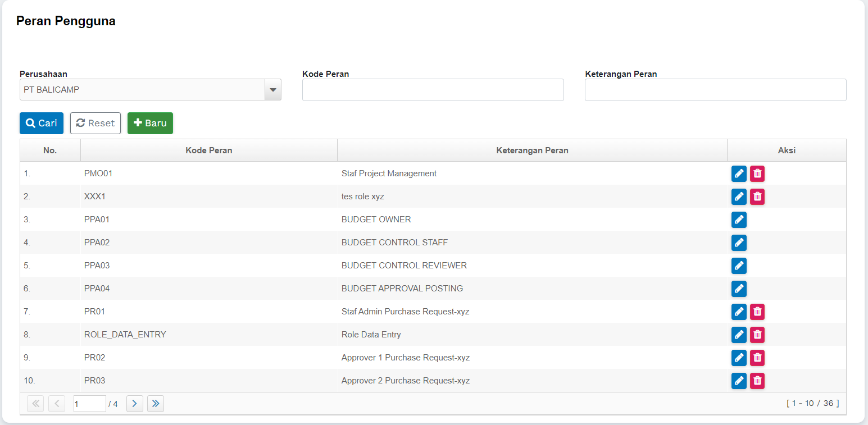Delete the XXX1 role entry
The height and width of the screenshot is (425, 868).
(x=757, y=196)
